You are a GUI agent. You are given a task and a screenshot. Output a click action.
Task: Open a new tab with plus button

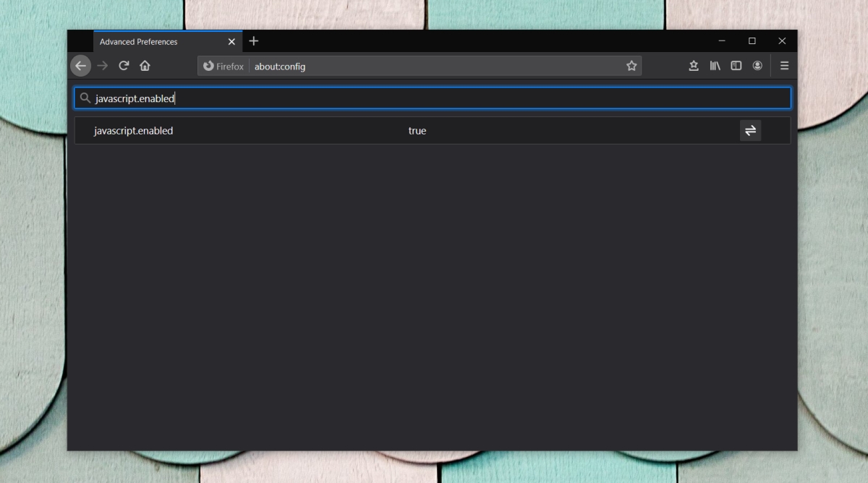point(254,41)
